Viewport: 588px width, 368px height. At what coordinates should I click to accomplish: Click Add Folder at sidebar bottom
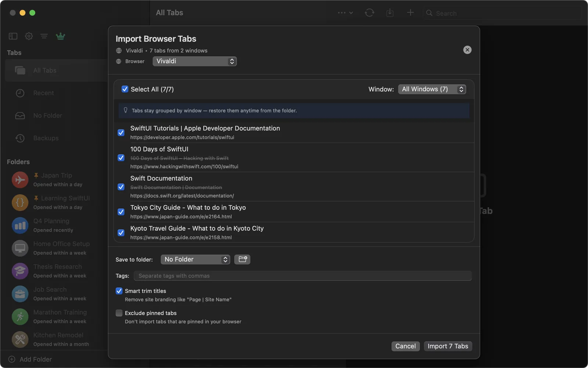[x=30, y=359]
